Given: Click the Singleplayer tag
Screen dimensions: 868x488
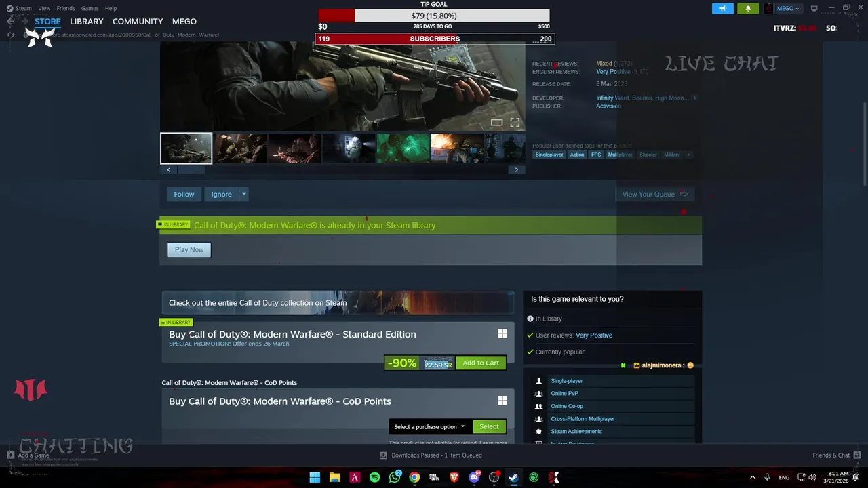Looking at the screenshot, I should pyautogui.click(x=549, y=155).
